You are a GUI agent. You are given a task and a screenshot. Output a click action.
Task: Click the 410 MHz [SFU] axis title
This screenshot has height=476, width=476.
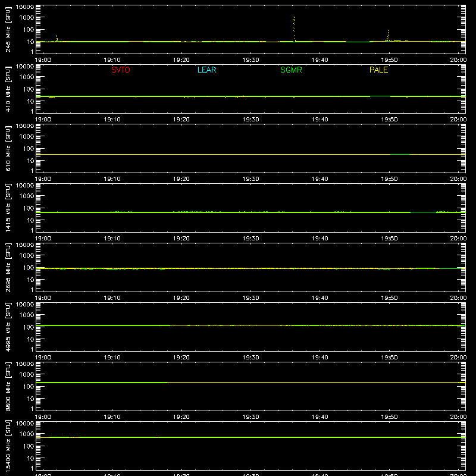pyautogui.click(x=8, y=89)
